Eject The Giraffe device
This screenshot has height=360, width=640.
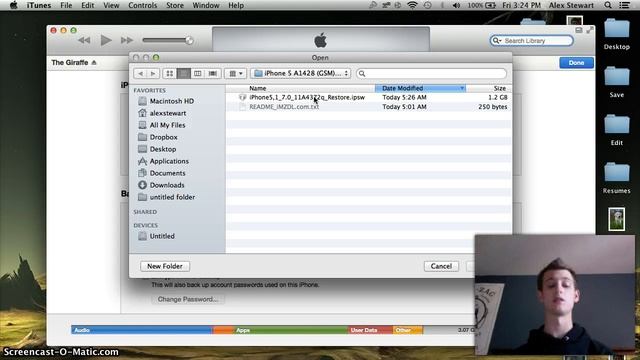tap(94, 62)
